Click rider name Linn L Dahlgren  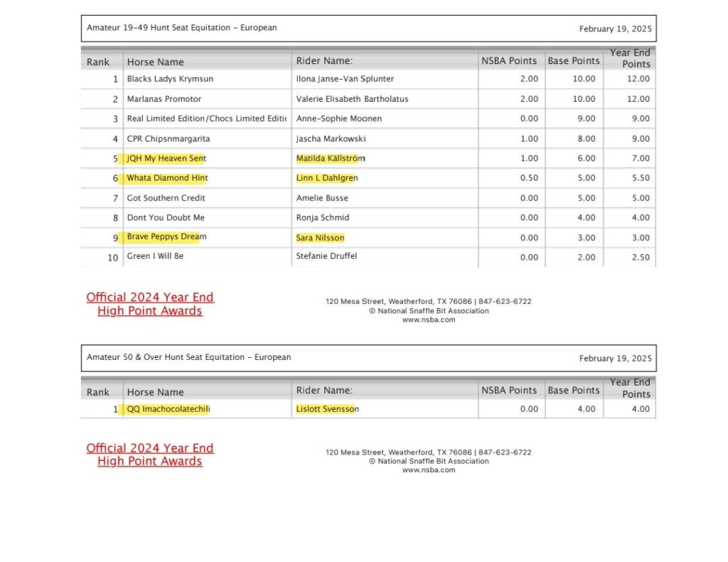[x=327, y=178]
